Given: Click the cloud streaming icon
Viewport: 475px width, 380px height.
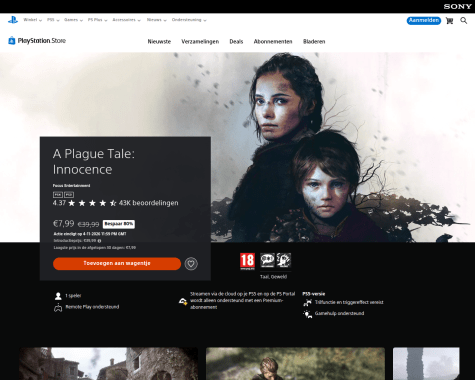Looking at the screenshot, I should coord(183,301).
